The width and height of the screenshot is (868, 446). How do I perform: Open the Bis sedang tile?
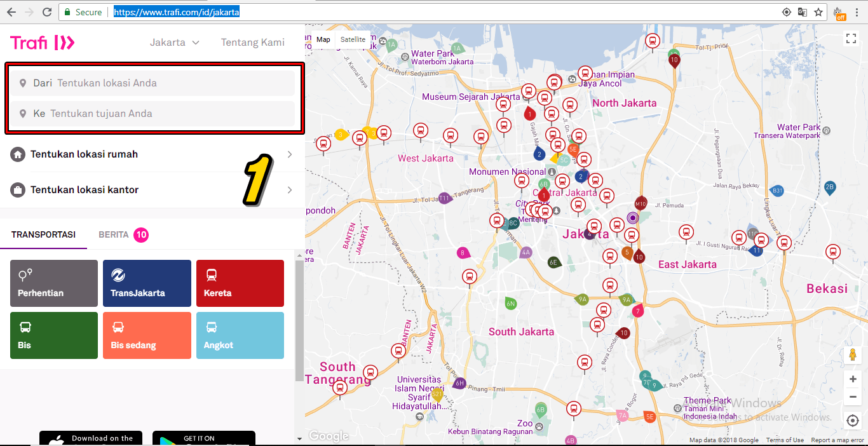(x=147, y=335)
